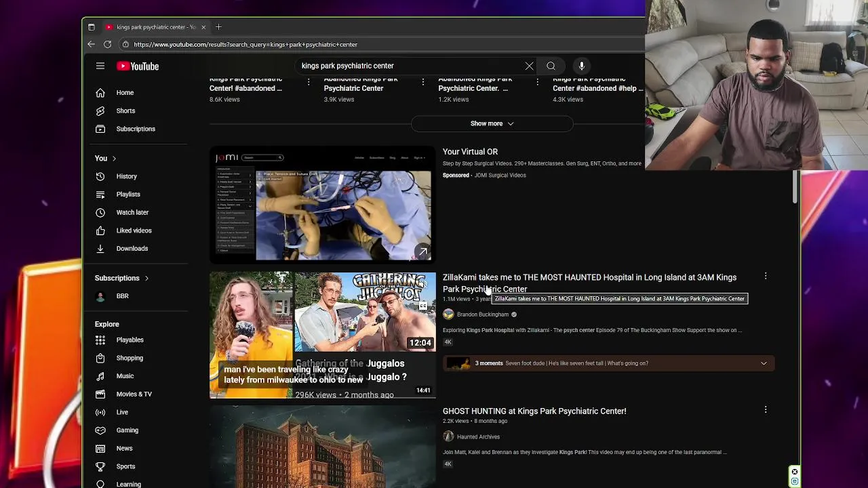
Task: Go back with the browser arrow
Action: click(91, 44)
